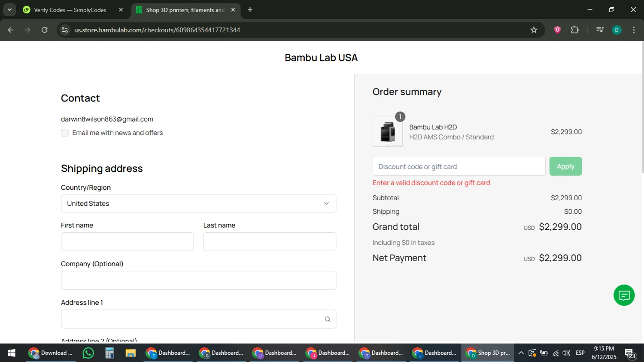Close the Verify Codes SimplyCodes tab
This screenshot has height=362, width=644.
point(121,9)
